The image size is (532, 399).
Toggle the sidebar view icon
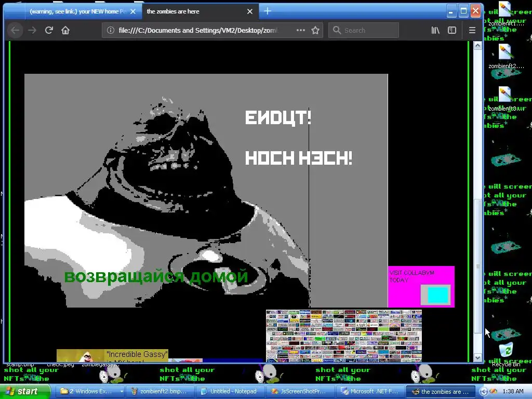[452, 30]
